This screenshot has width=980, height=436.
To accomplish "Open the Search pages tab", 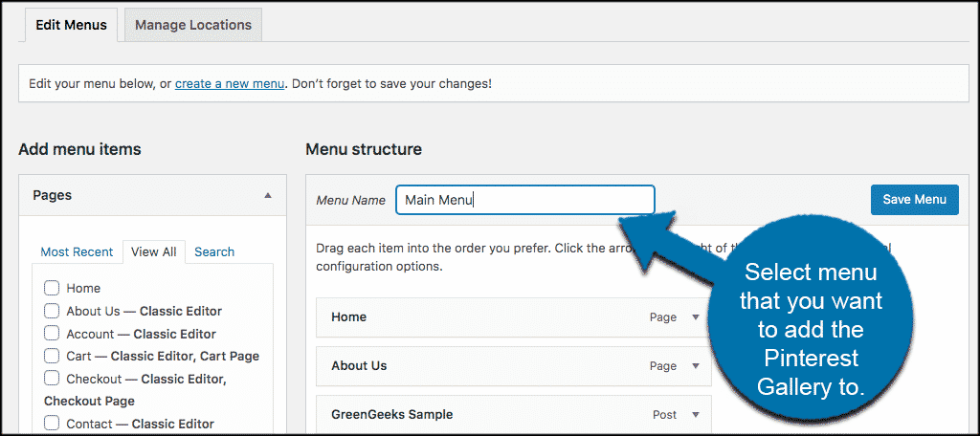I will point(214,251).
